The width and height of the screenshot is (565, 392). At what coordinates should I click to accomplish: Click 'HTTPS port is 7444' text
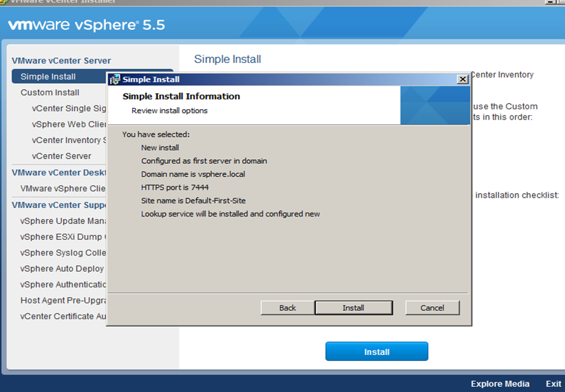(175, 187)
